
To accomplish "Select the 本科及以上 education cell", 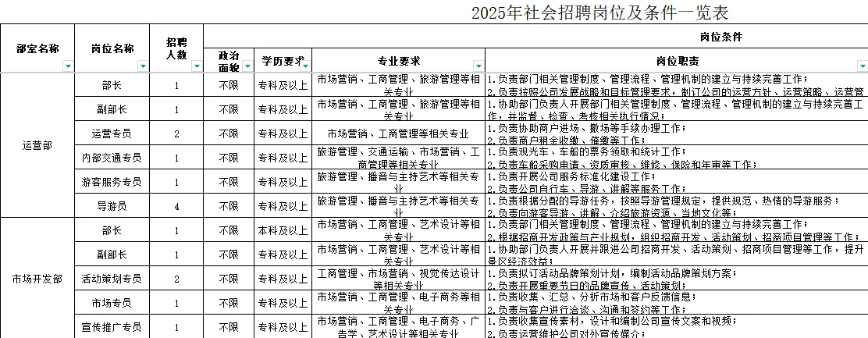I will (283, 230).
